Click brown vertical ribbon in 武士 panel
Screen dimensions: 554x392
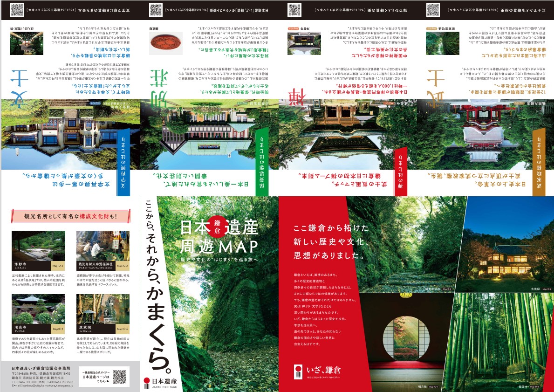click(x=539, y=162)
